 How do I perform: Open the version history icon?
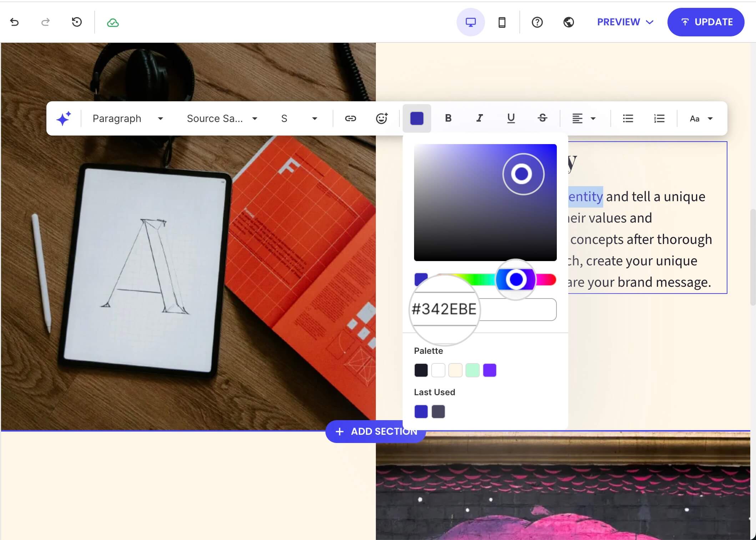[x=77, y=22]
